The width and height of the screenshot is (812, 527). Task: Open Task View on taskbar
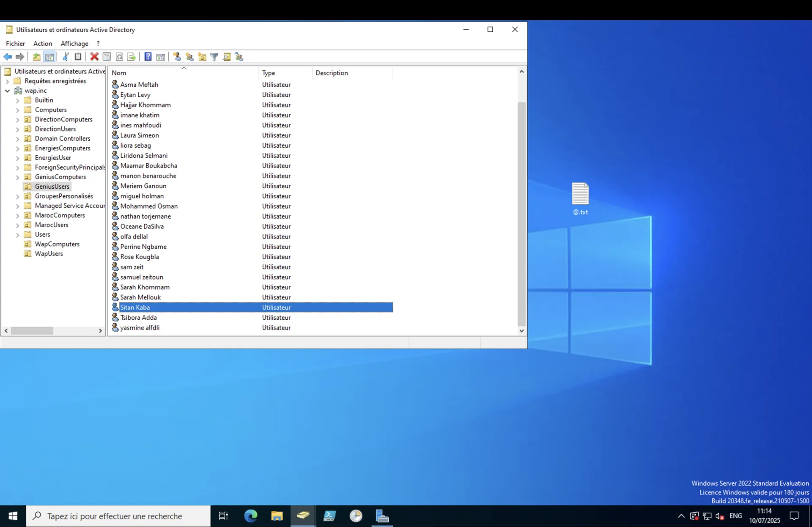point(223,516)
